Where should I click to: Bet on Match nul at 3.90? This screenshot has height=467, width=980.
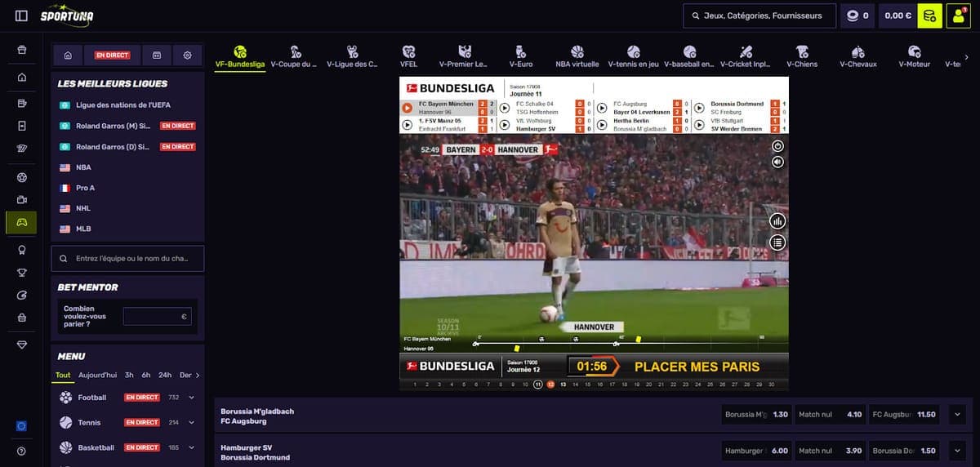pos(830,451)
